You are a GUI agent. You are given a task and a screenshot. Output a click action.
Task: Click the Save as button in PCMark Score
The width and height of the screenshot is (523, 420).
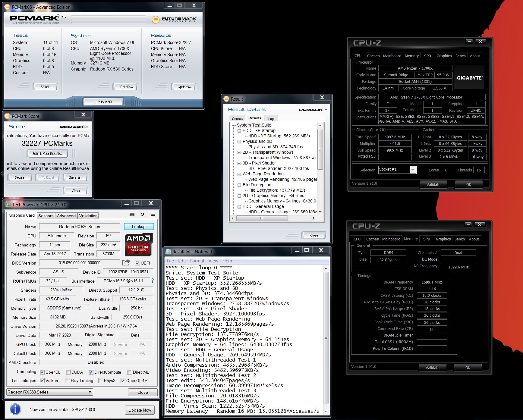tap(76, 177)
